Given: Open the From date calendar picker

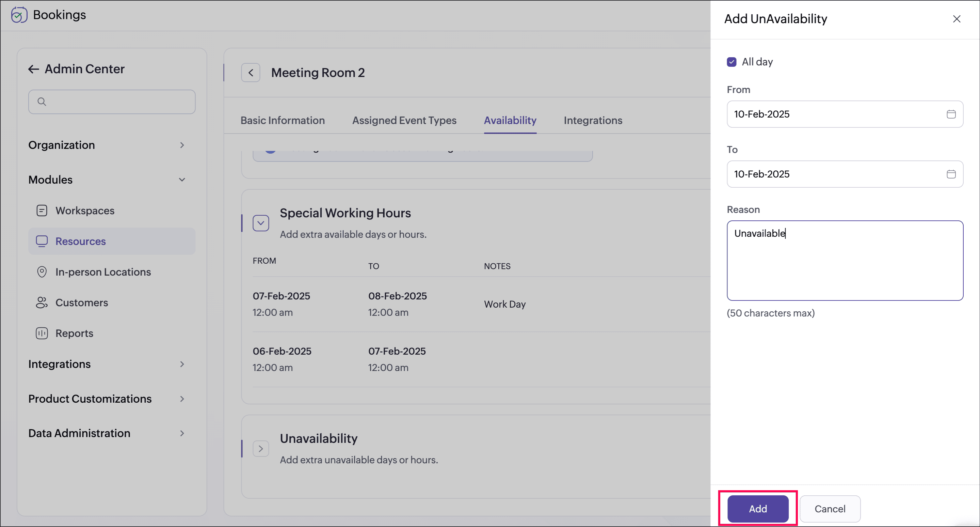Looking at the screenshot, I should (951, 114).
